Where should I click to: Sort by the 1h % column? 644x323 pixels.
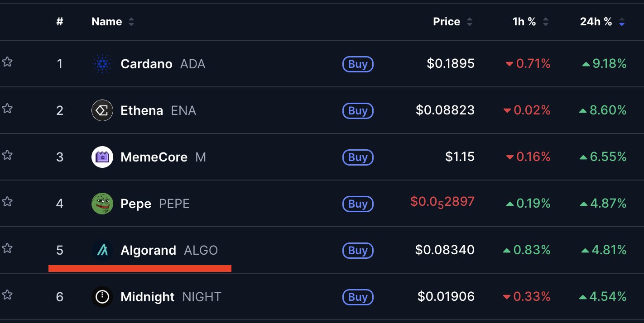coord(531,22)
